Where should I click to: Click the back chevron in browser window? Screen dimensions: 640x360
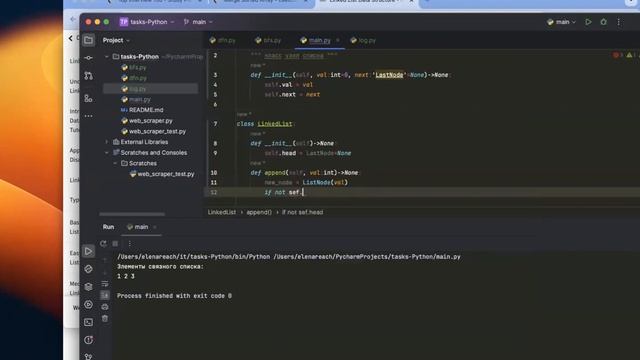click(71, 38)
